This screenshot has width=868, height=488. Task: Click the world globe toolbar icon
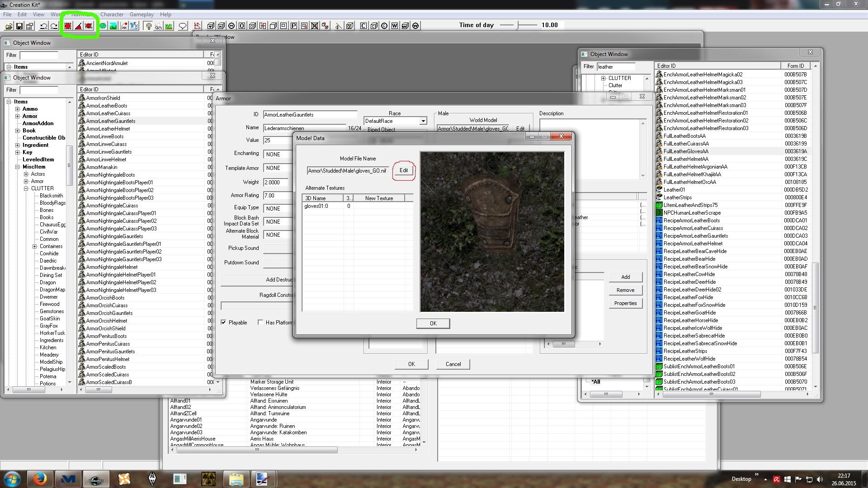(x=103, y=26)
